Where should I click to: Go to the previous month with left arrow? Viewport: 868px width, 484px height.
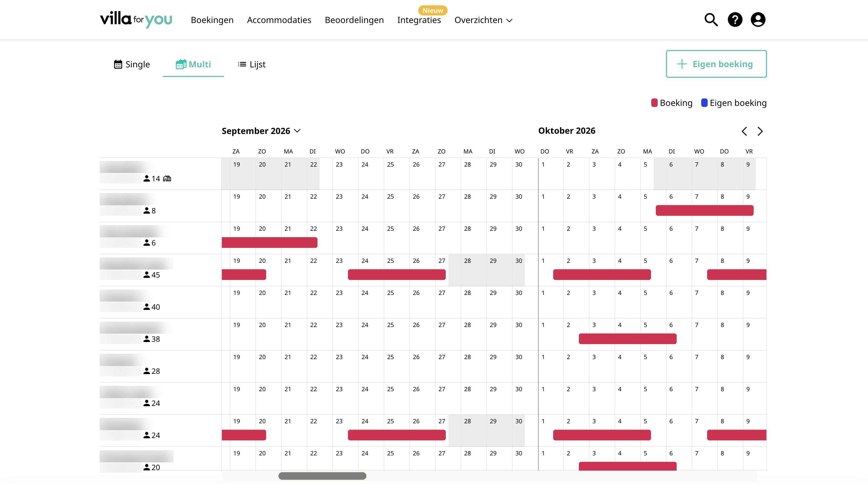point(744,131)
